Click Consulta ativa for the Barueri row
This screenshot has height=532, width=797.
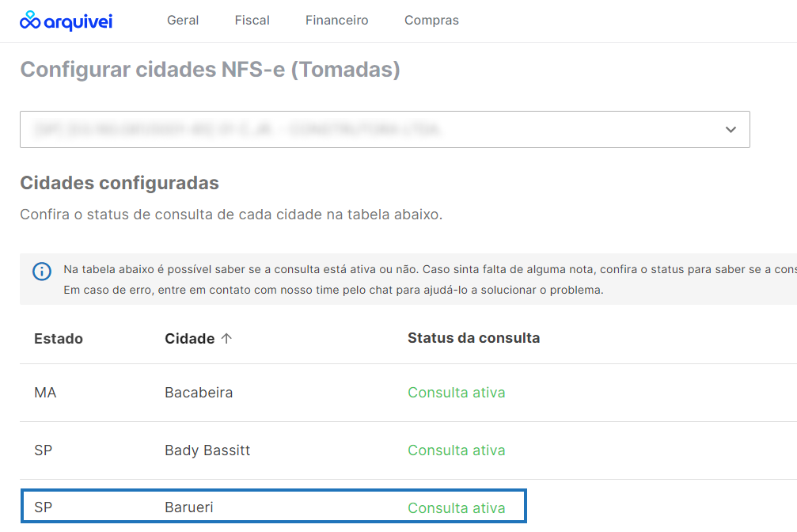click(x=457, y=507)
